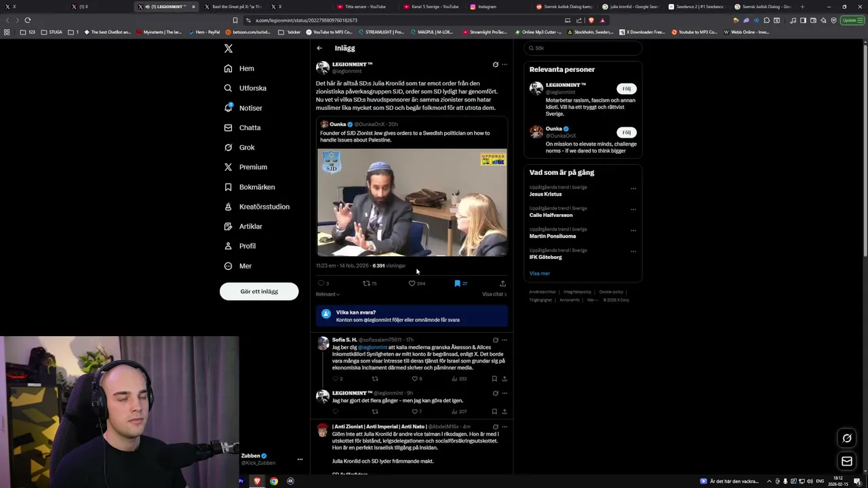Viewport: 868px width, 488px height.
Task: Open Calle Halfvarsson trend
Action: tap(551, 215)
